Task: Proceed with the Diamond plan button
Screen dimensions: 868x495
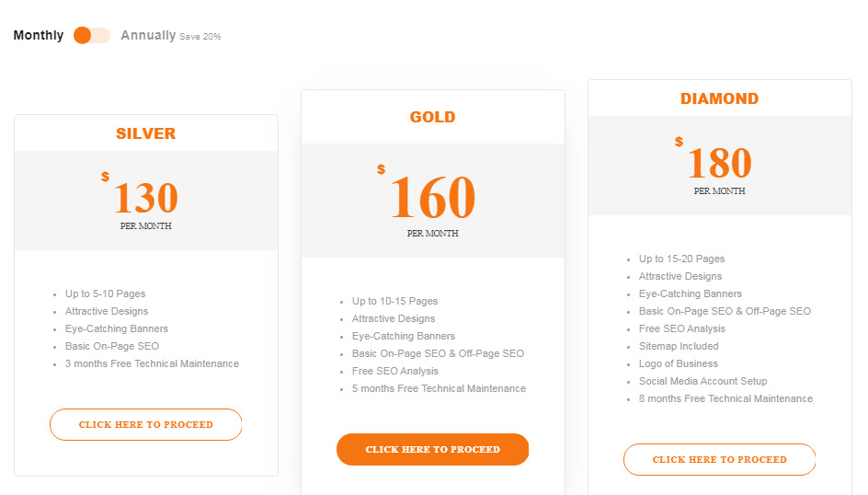Action: click(719, 459)
